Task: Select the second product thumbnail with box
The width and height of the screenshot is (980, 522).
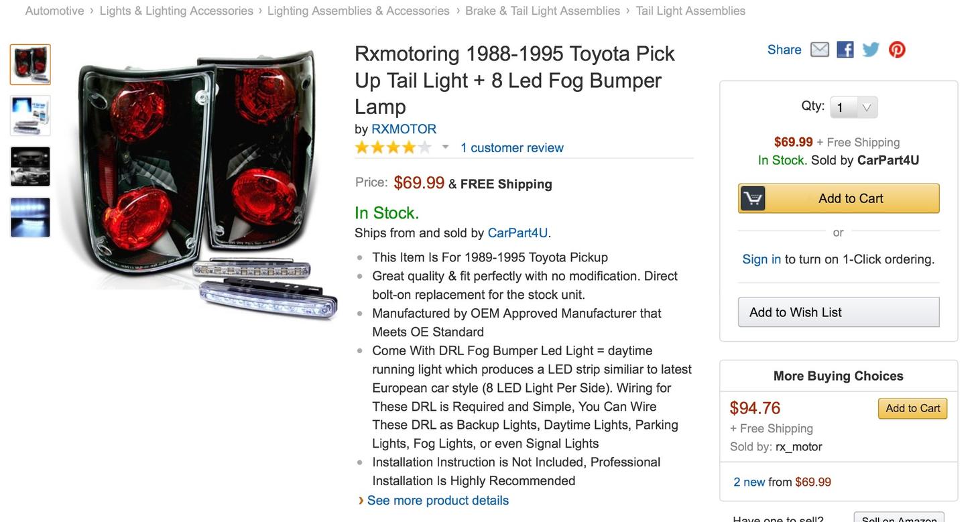Action: pyautogui.click(x=30, y=116)
